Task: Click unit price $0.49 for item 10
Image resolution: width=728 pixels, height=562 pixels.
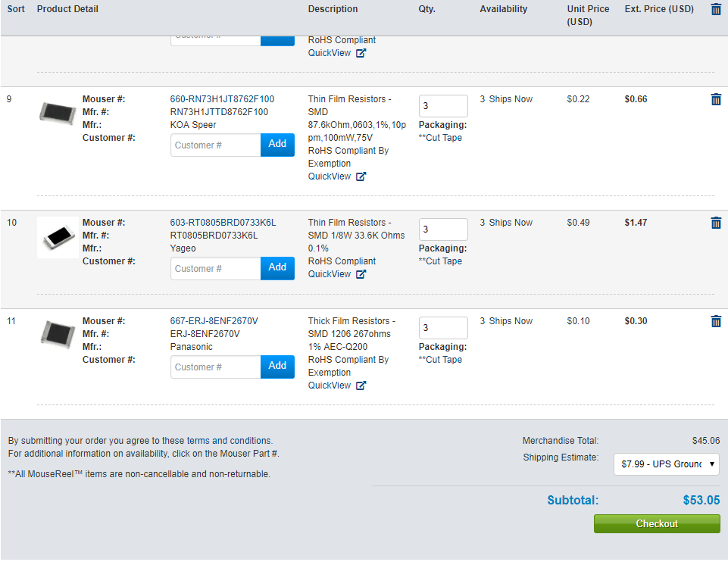Action: click(578, 223)
